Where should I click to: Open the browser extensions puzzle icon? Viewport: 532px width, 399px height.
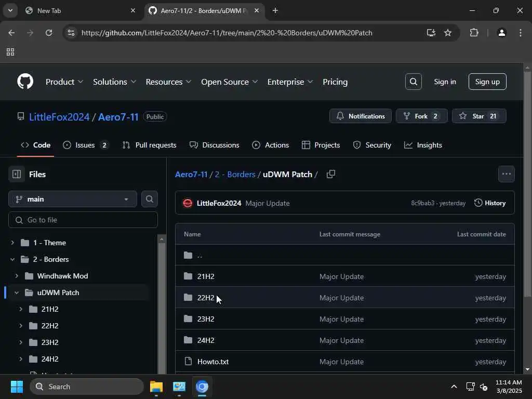coord(474,33)
